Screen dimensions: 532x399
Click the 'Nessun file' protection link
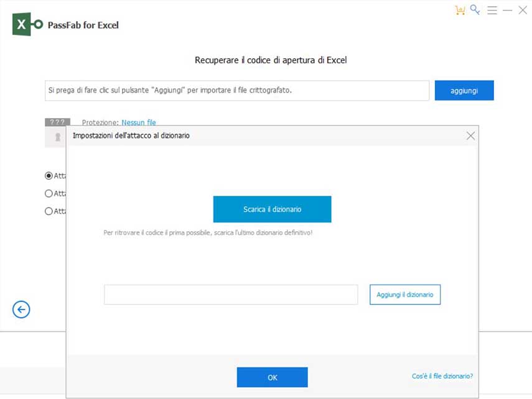[139, 122]
